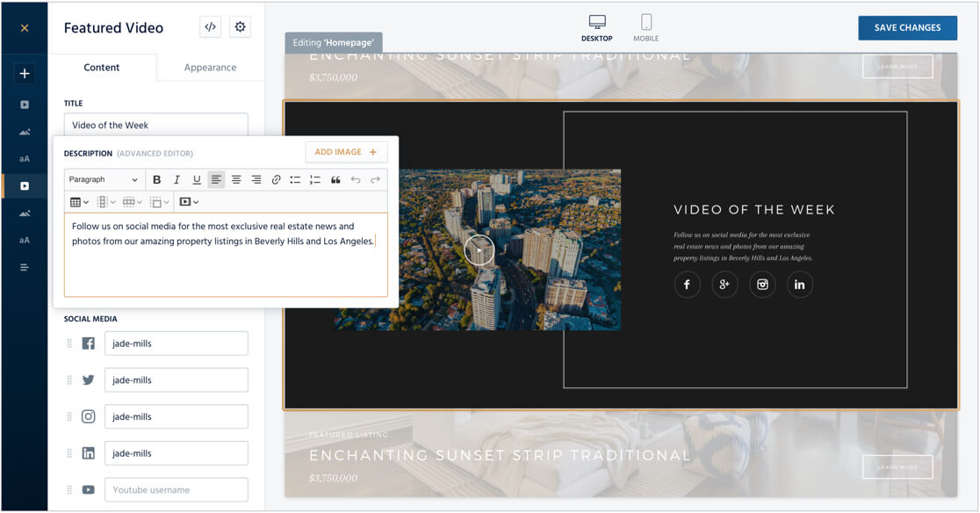The width and height of the screenshot is (980, 513).
Task: Click the Youtube username field
Action: 177,490
